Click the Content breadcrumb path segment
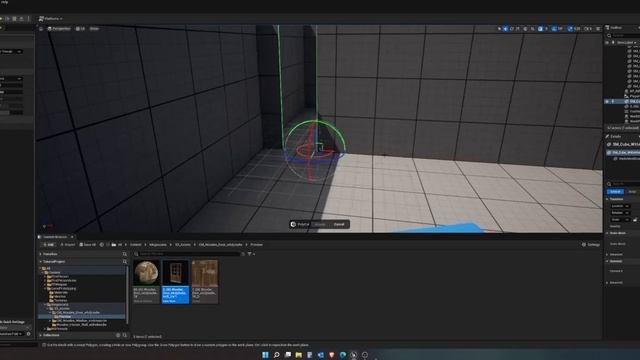640x360 pixels. point(136,244)
